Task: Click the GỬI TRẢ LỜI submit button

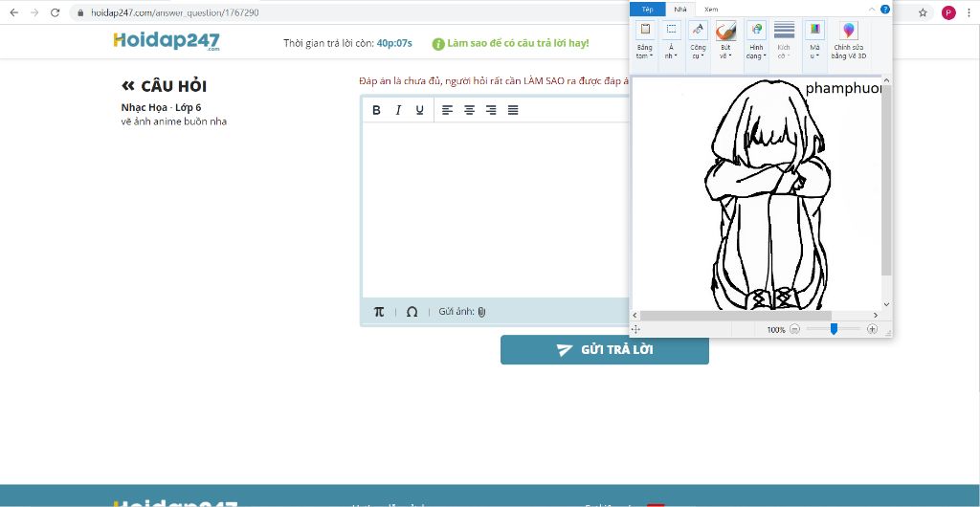Action: tap(605, 350)
